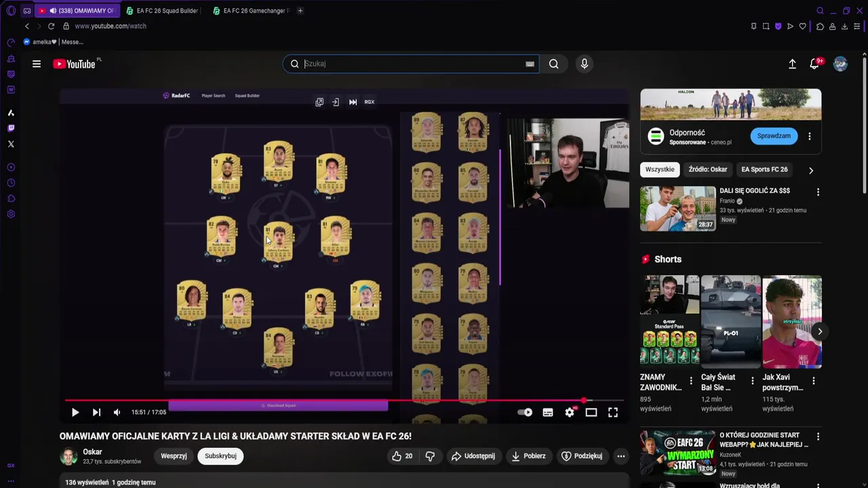This screenshot has width=868, height=488.
Task: Open options for Jak Xavi short
Action: pyautogui.click(x=813, y=381)
